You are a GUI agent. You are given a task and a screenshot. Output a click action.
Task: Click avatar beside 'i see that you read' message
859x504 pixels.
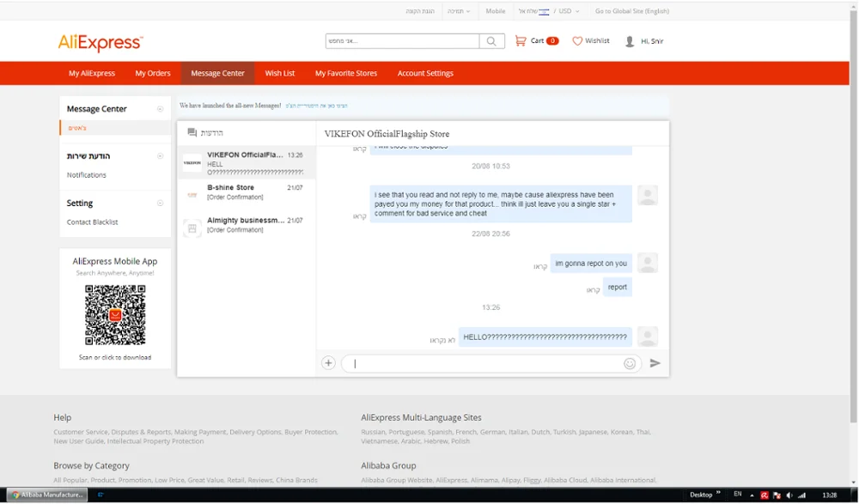648,195
